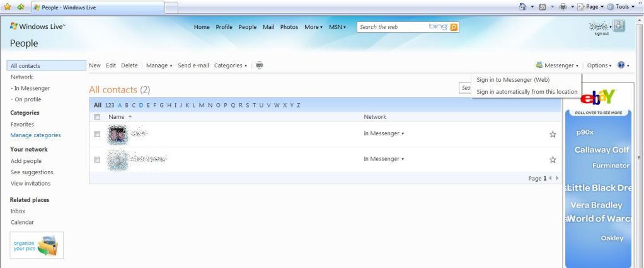The height and width of the screenshot is (268, 644).
Task: Open the second contact's photo thumbnail
Action: [x=117, y=160]
